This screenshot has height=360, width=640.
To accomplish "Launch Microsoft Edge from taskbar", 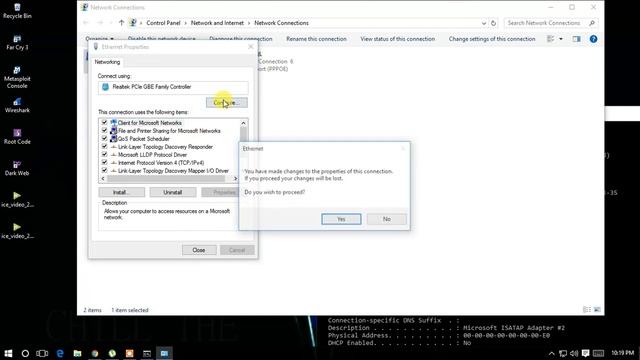I will point(60,353).
